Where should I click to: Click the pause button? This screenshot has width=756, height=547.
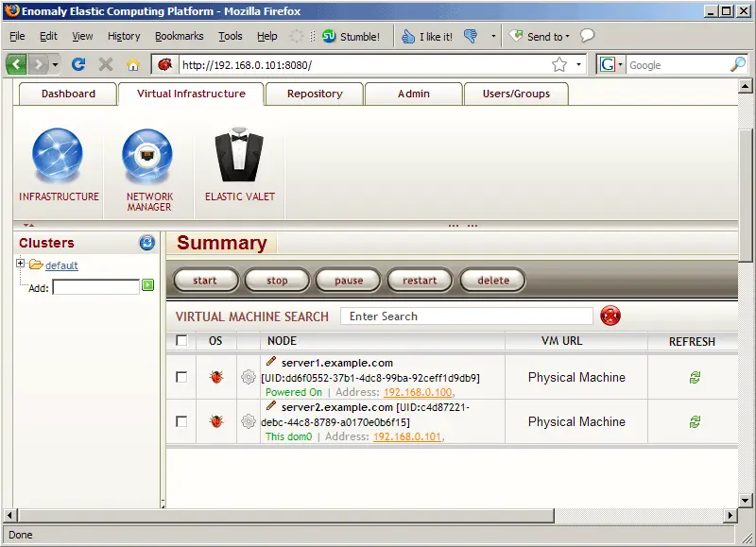349,280
